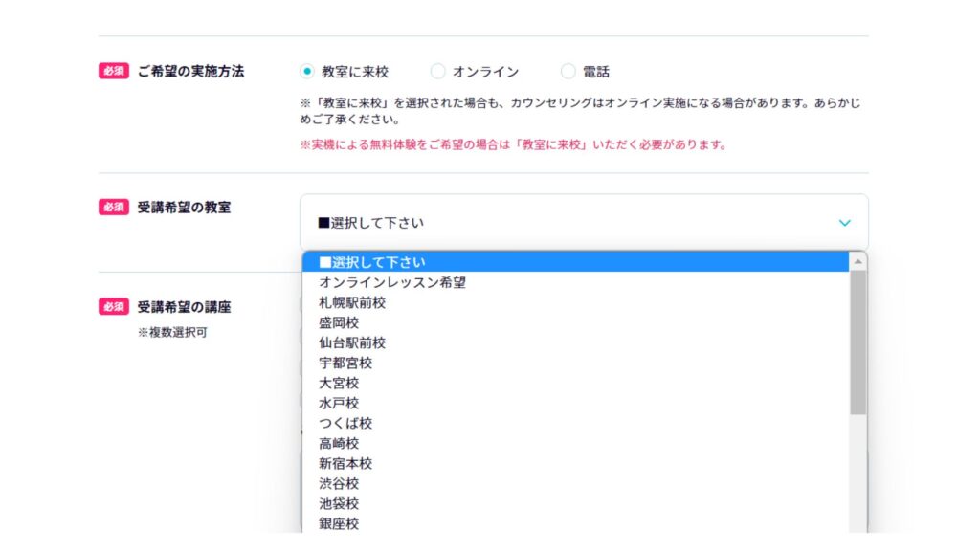Screen dimensions: 980x551
Task: Select 札幌駅前校 in the dropdown
Action: pyautogui.click(x=575, y=302)
